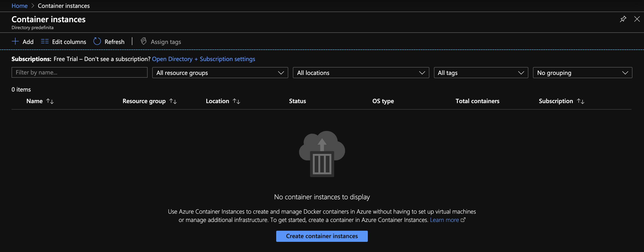Click the Refresh circular arrow icon
This screenshot has width=644, height=252.
click(97, 41)
